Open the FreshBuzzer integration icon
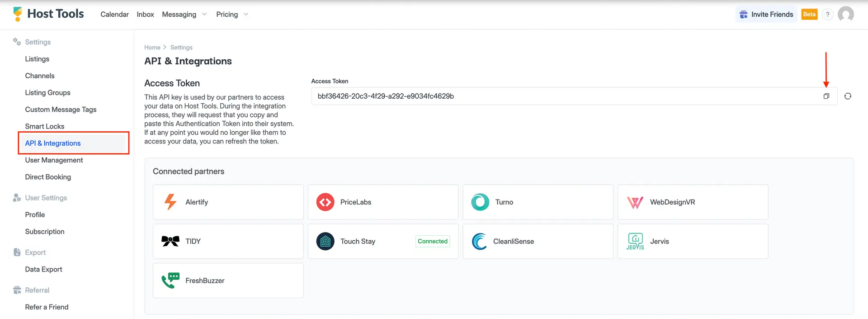The width and height of the screenshot is (868, 319). coord(170,281)
